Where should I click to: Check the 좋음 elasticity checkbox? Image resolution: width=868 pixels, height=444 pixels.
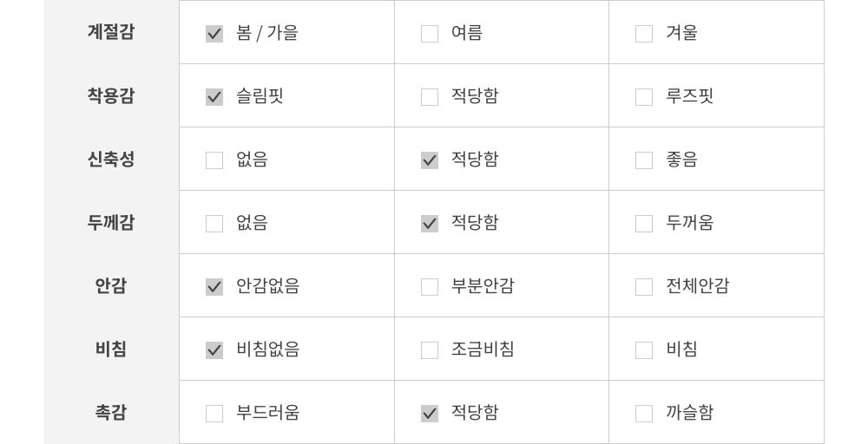[x=644, y=160]
